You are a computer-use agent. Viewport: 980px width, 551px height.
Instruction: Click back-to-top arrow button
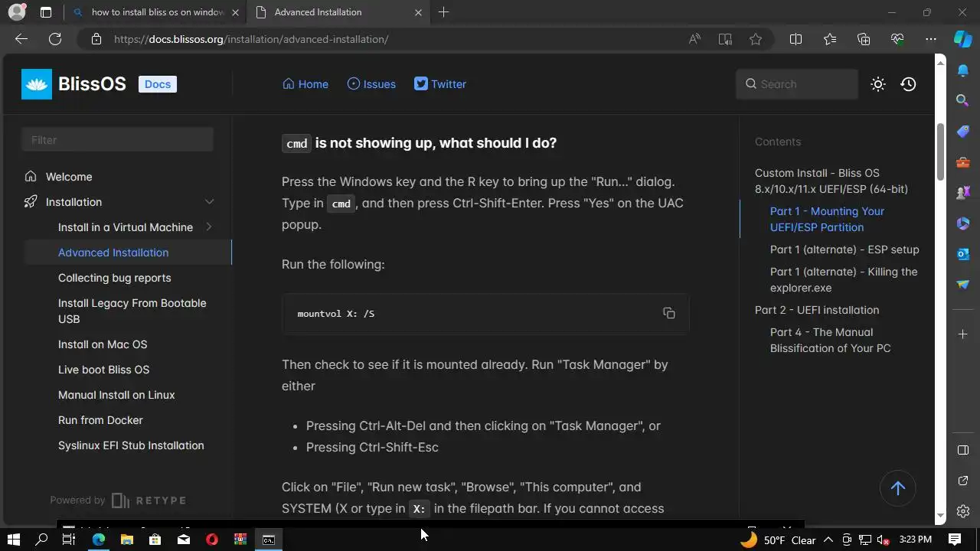[898, 488]
